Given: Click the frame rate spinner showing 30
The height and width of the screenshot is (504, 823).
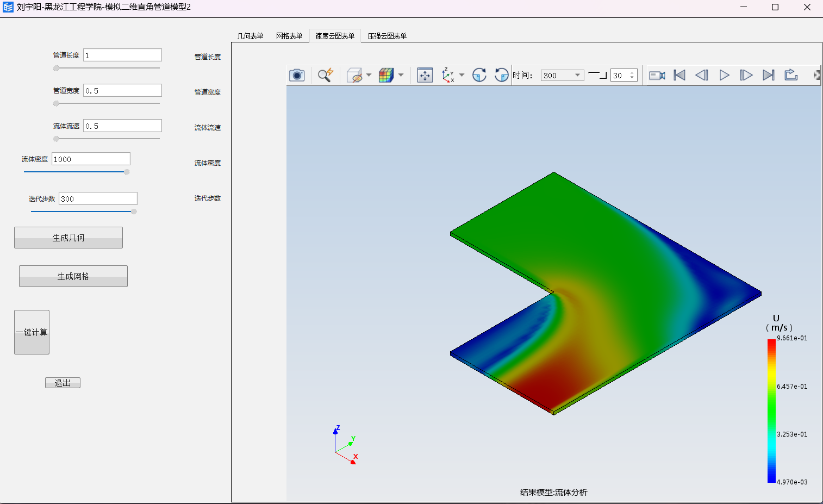Looking at the screenshot, I should click(624, 75).
